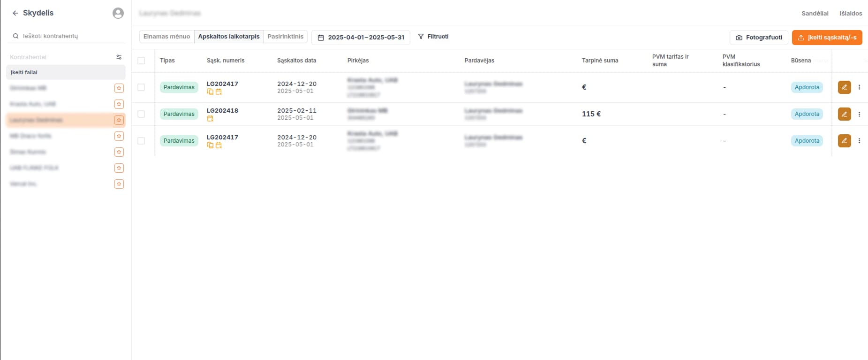Click the back arrow next to Skydelis
This screenshot has width=868, height=360.
pos(15,13)
